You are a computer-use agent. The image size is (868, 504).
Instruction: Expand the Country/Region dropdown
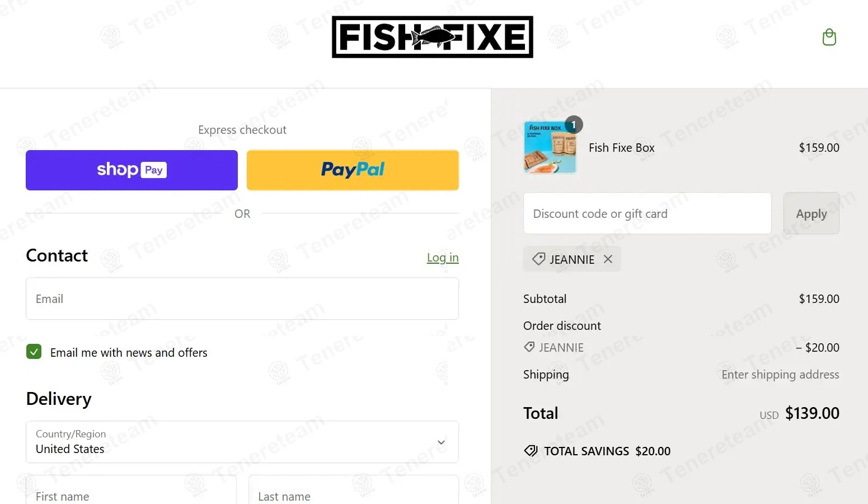[x=242, y=442]
